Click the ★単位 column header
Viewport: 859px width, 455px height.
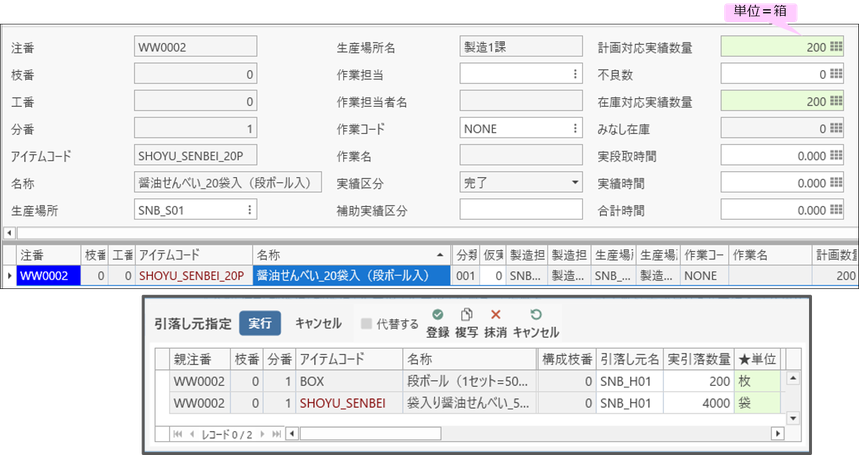758,359
